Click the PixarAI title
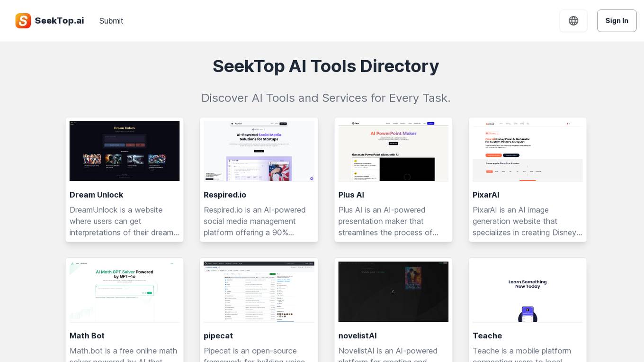 (486, 195)
